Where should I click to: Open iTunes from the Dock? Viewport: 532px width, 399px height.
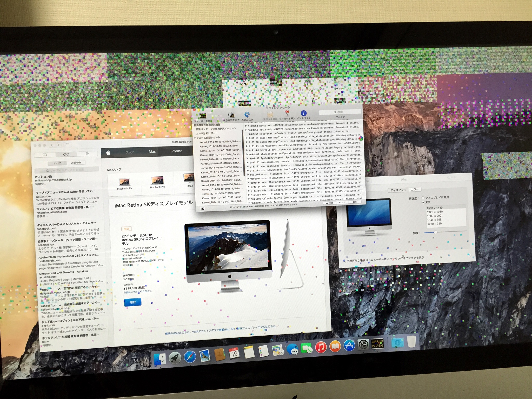(321, 347)
